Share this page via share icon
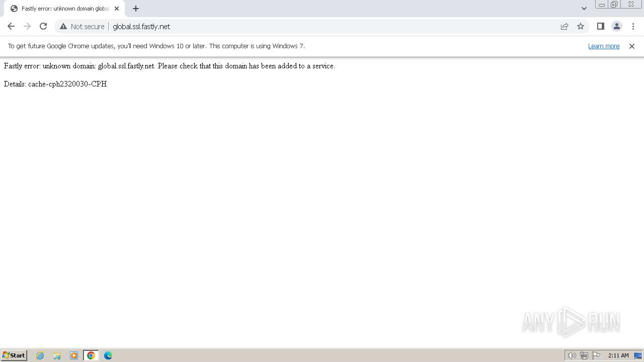The width and height of the screenshot is (644, 362). pyautogui.click(x=565, y=26)
